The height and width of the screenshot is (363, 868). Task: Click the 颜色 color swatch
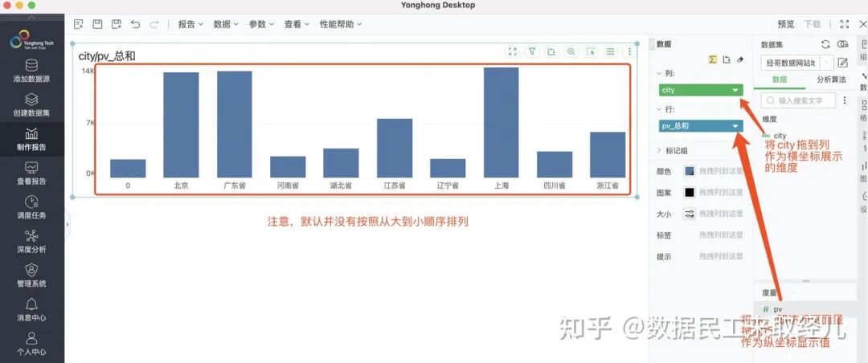[x=690, y=172]
